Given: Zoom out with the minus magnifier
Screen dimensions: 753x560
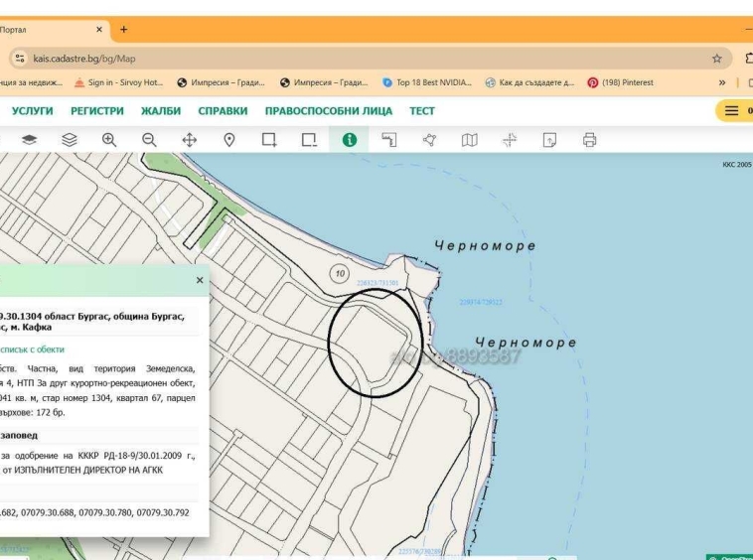Looking at the screenshot, I should click(149, 141).
